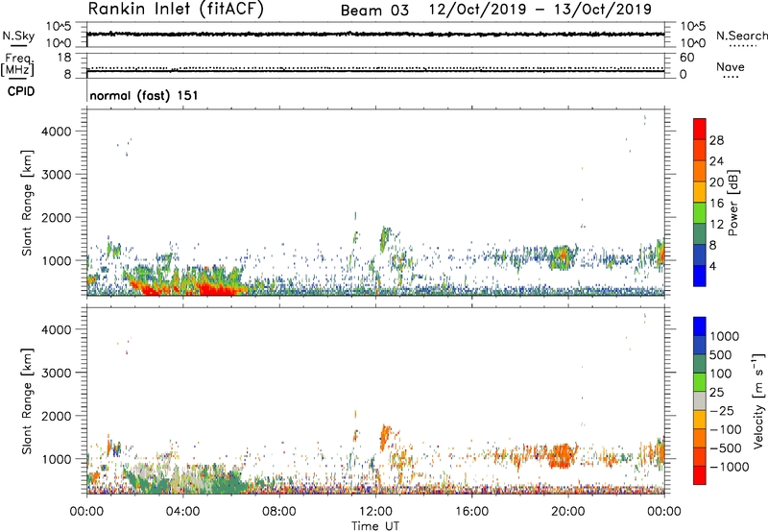Screen dimensions: 768x532
Task: Pick the yellow segment of the power colorbar
Action: coord(700,192)
